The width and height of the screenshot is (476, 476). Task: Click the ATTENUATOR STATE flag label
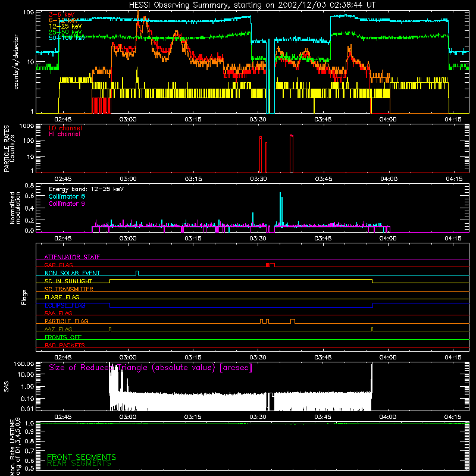coord(72,257)
